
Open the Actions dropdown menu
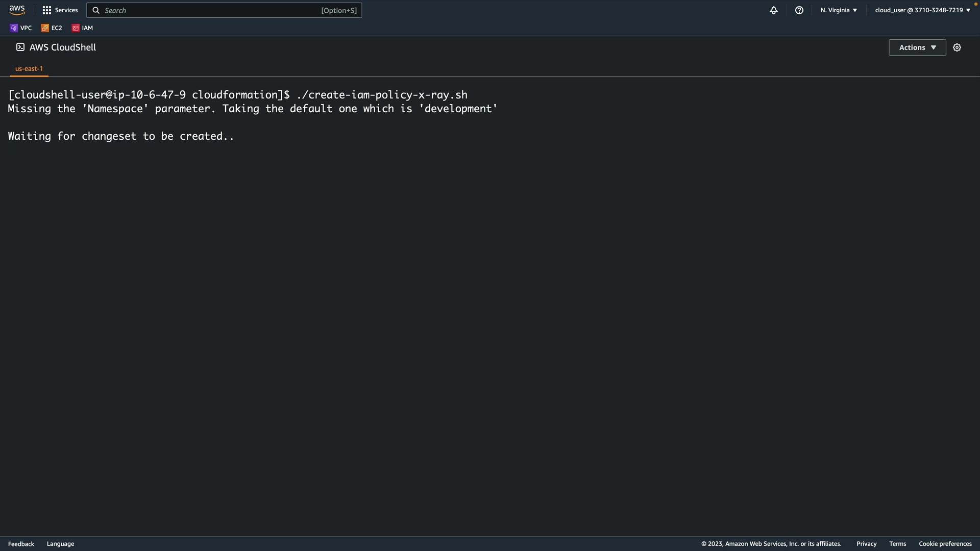click(x=917, y=47)
